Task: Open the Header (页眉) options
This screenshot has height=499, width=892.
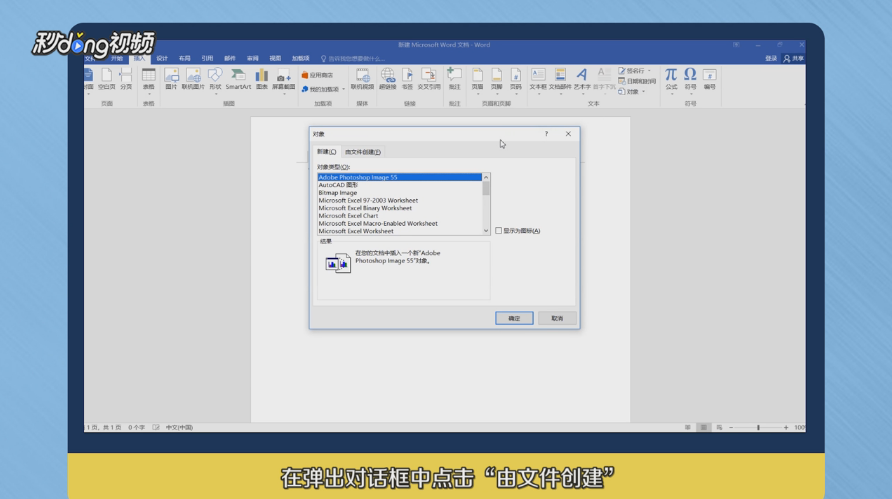Action: pyautogui.click(x=477, y=79)
